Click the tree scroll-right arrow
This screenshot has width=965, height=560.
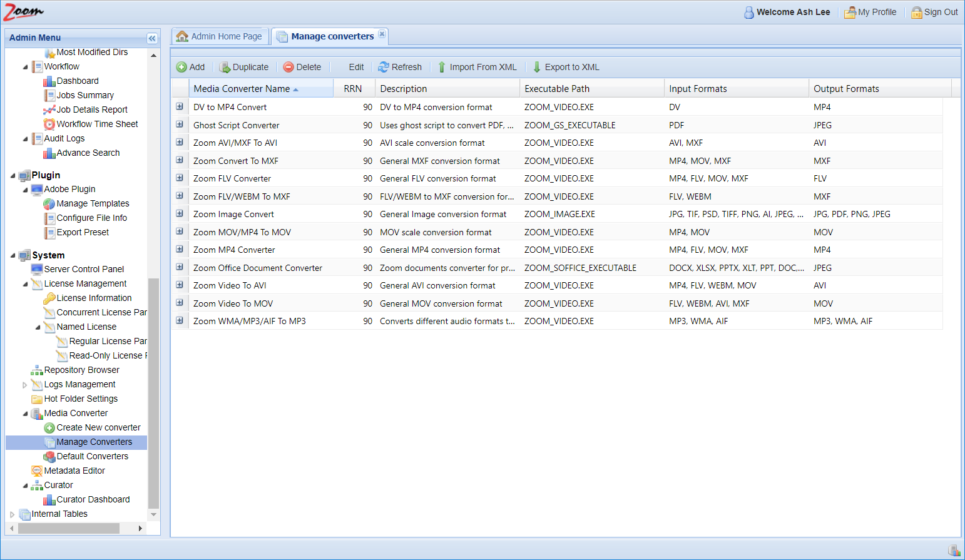coord(140,529)
